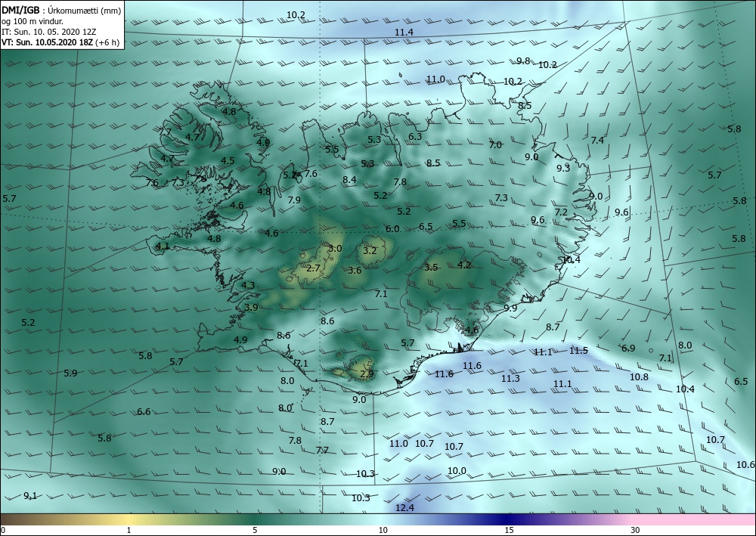Screen dimensions: 756x536
Task: Click the 6.6 value on the map
Action: click(x=144, y=412)
